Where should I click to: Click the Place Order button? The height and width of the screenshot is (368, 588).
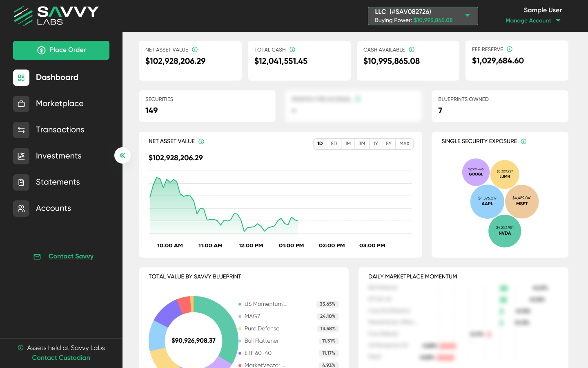pos(61,50)
